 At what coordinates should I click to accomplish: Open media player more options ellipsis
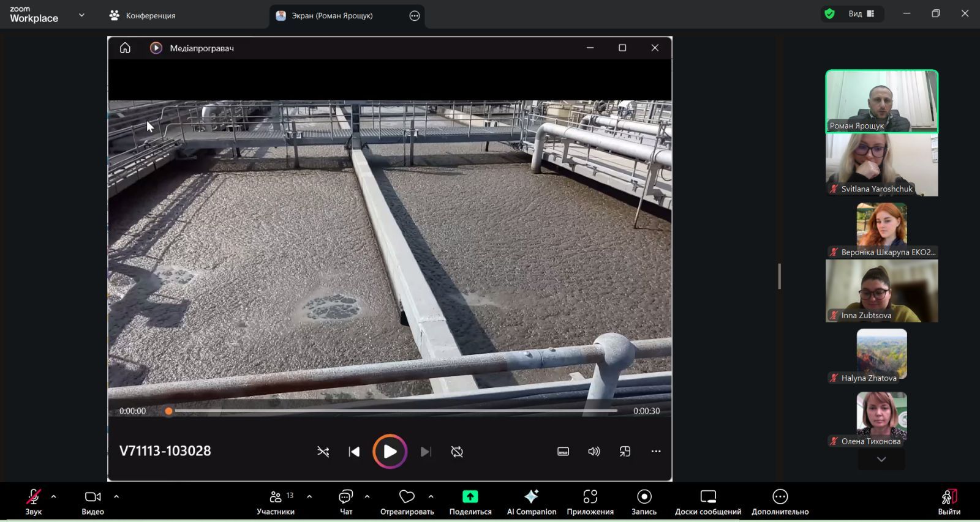click(x=656, y=452)
